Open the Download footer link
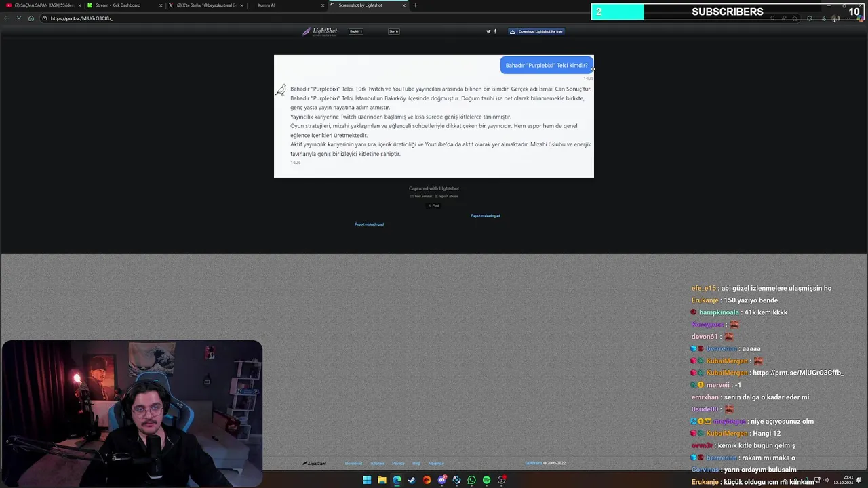The image size is (868, 488). [353, 464]
